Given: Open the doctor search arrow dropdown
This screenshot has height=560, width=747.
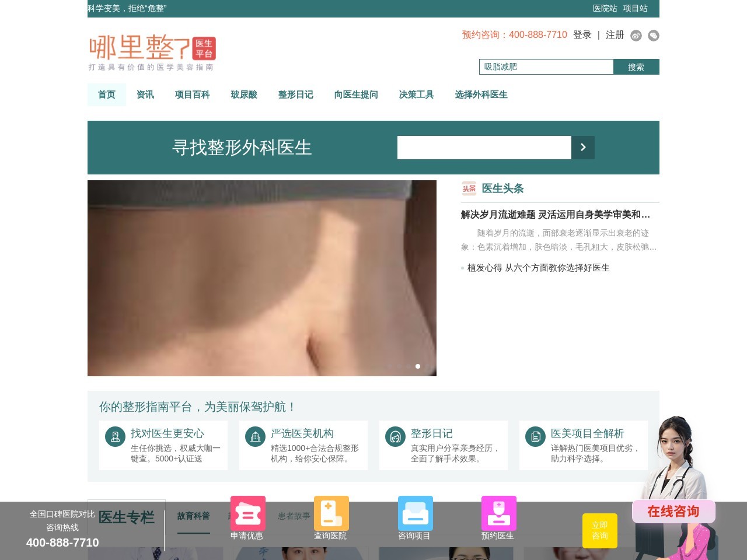Looking at the screenshot, I should click(x=582, y=148).
